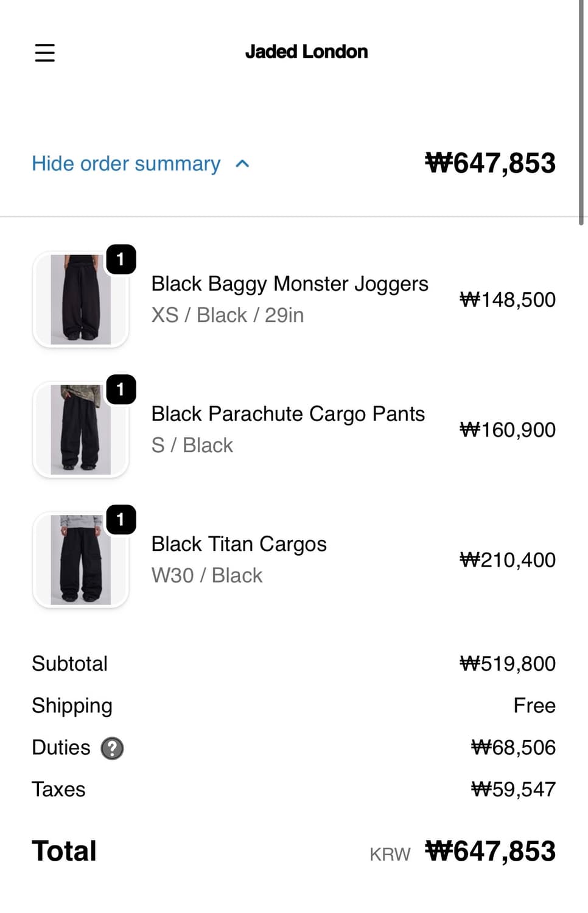The width and height of the screenshot is (588, 913).
Task: Click the Jaded London store logo
Action: 306,52
